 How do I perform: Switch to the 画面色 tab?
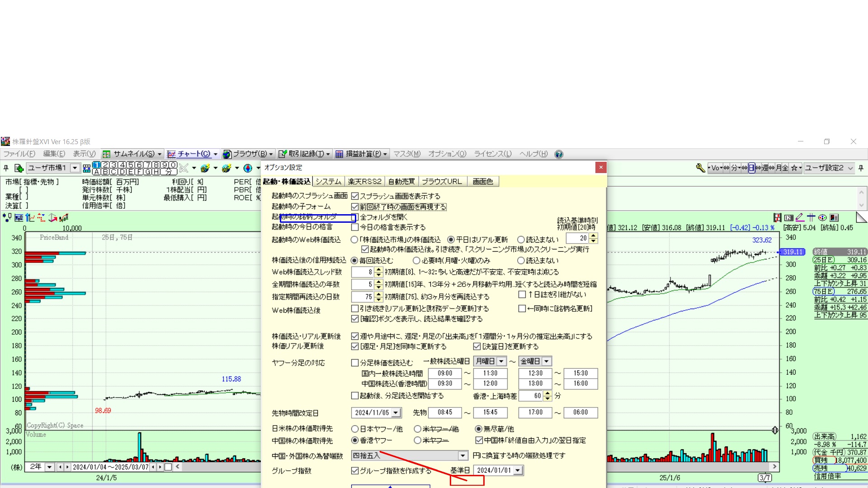click(x=483, y=182)
